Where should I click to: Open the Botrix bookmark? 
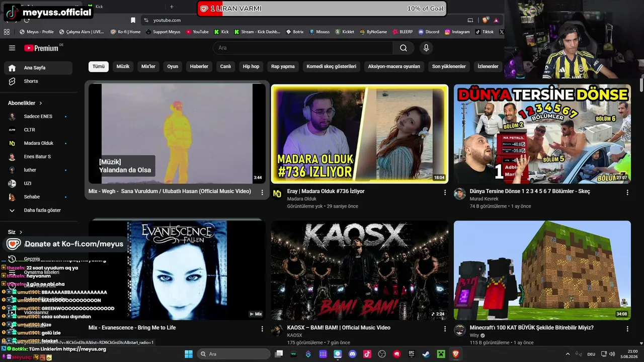(294, 32)
